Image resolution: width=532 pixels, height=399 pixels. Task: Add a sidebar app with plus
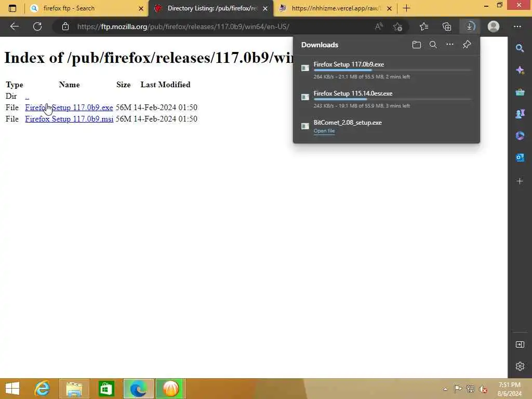click(x=520, y=181)
